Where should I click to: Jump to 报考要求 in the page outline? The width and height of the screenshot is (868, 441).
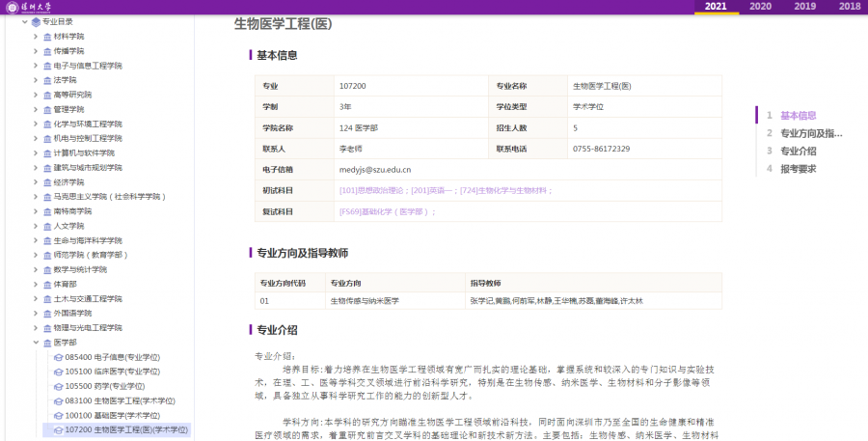(x=798, y=168)
